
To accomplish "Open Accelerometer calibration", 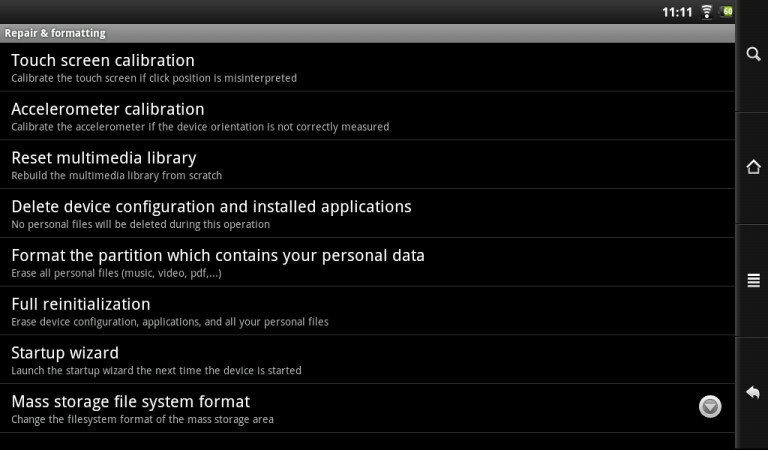I will coord(367,116).
